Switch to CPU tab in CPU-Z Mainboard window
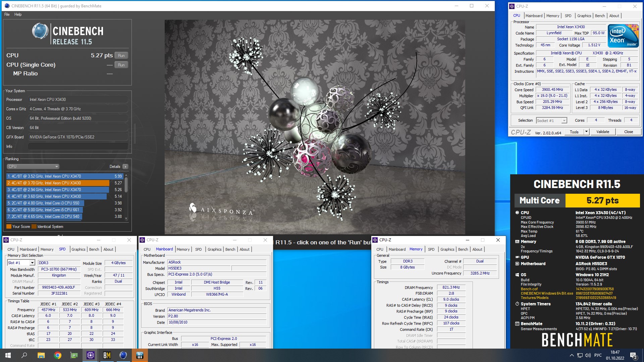 coord(147,249)
